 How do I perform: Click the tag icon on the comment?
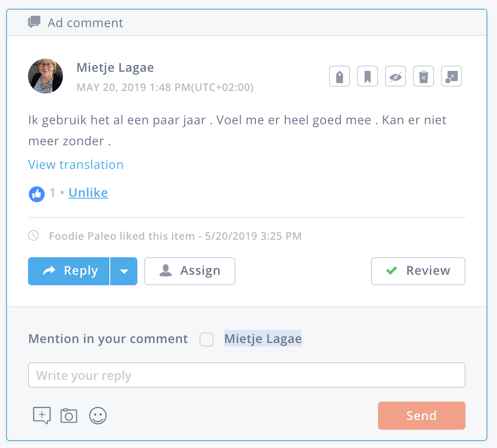339,77
